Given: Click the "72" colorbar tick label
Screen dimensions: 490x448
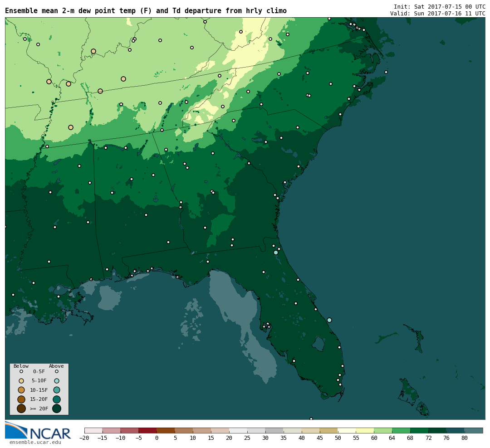Looking at the screenshot, I should [x=428, y=438].
